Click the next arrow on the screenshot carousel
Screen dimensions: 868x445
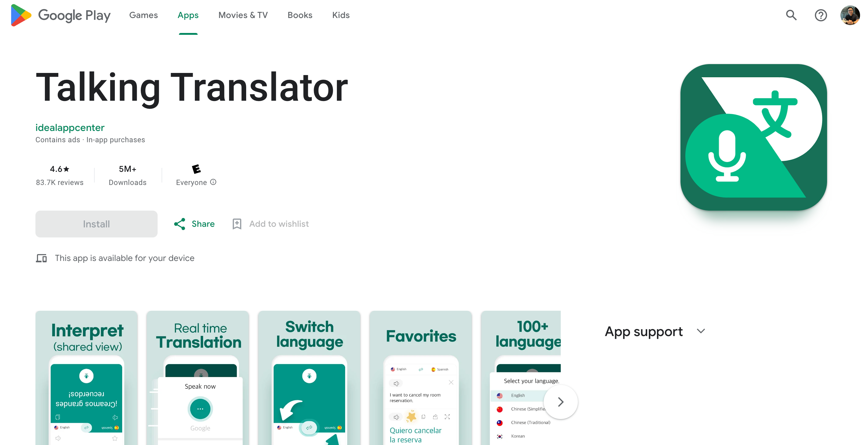click(x=560, y=402)
